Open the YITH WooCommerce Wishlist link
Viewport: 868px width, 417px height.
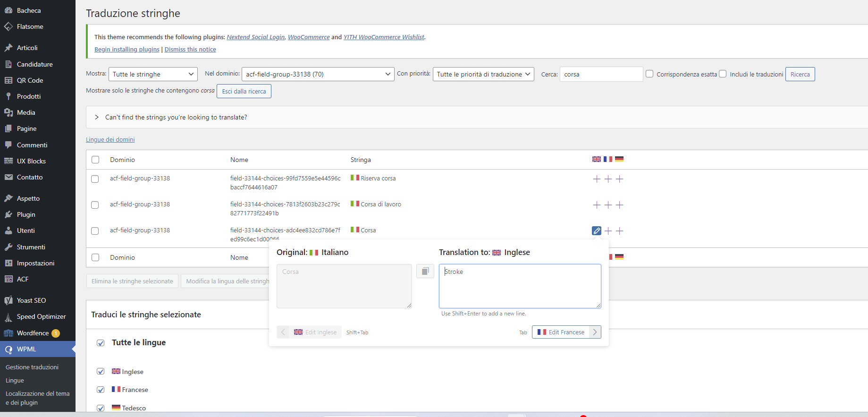[384, 37]
